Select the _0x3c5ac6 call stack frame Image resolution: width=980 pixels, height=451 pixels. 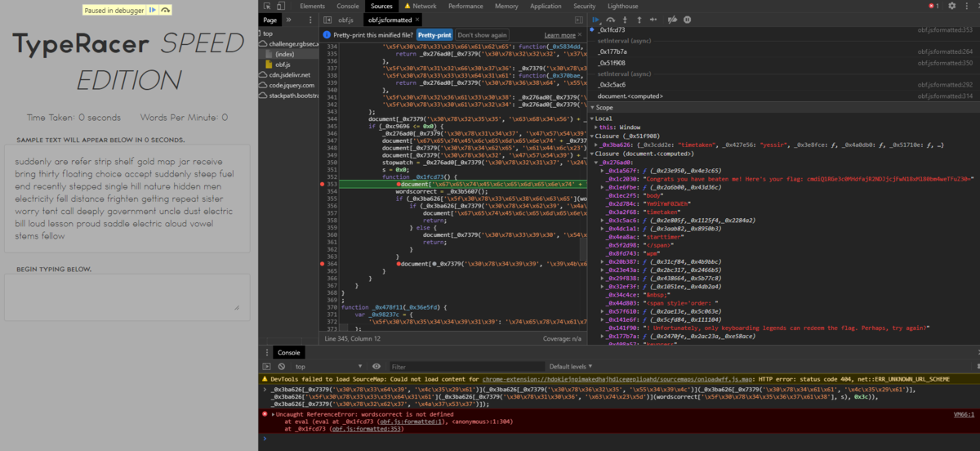point(784,84)
